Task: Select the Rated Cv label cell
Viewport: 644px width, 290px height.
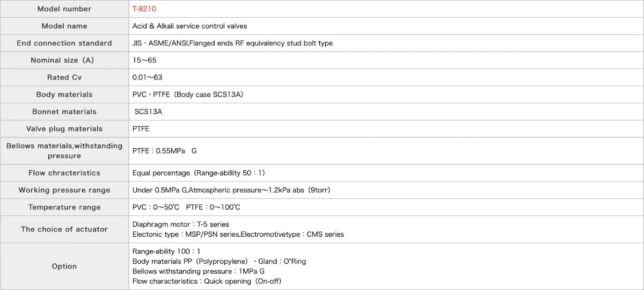Action: click(x=64, y=77)
